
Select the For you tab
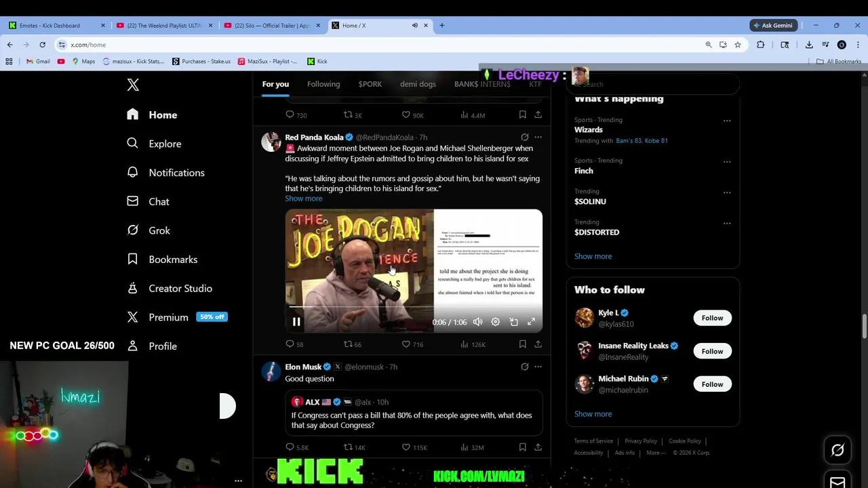click(275, 84)
